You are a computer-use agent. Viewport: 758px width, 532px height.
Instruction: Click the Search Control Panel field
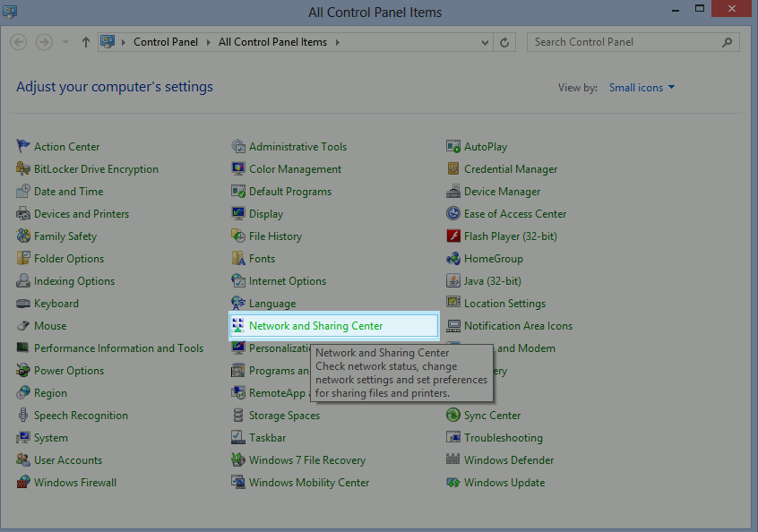(625, 42)
